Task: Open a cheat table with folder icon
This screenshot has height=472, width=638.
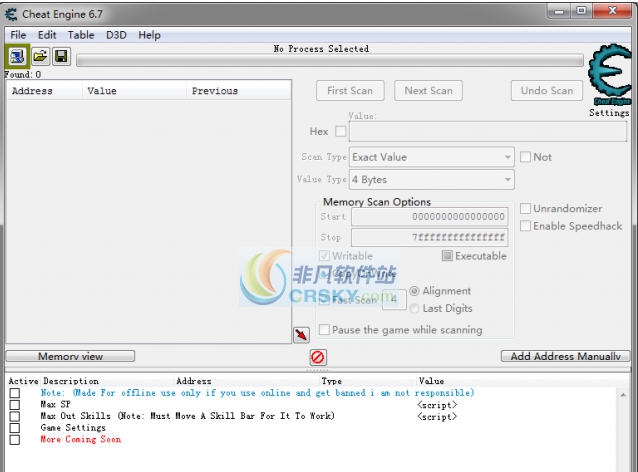Action: 40,56
